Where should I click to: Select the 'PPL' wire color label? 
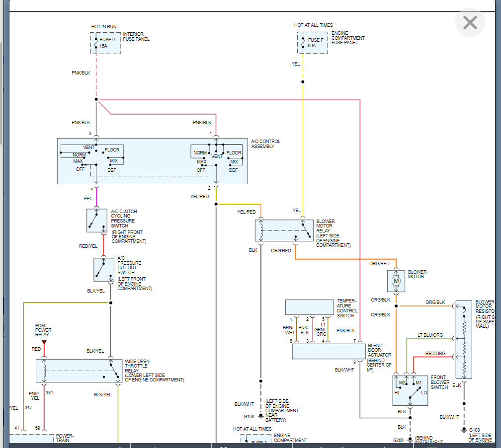(x=88, y=198)
